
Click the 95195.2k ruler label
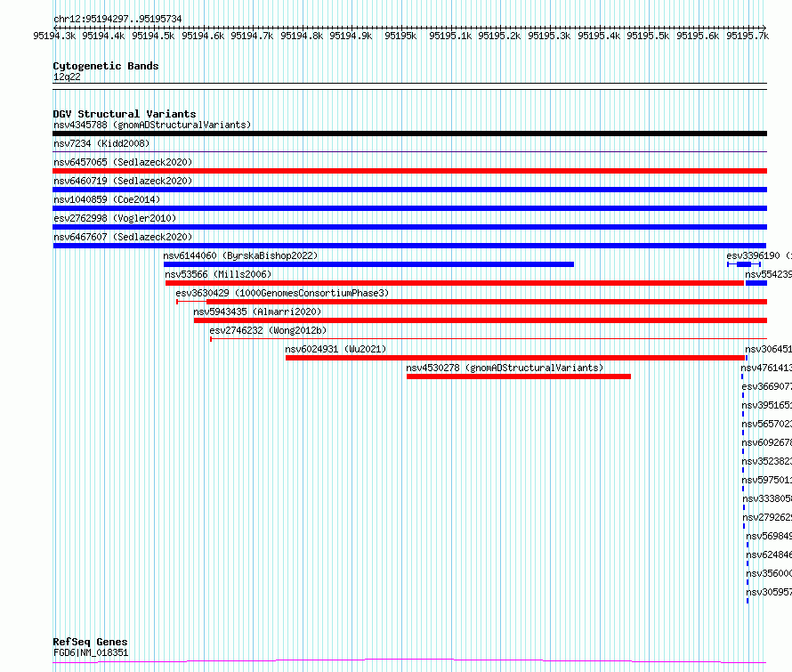coord(499,36)
